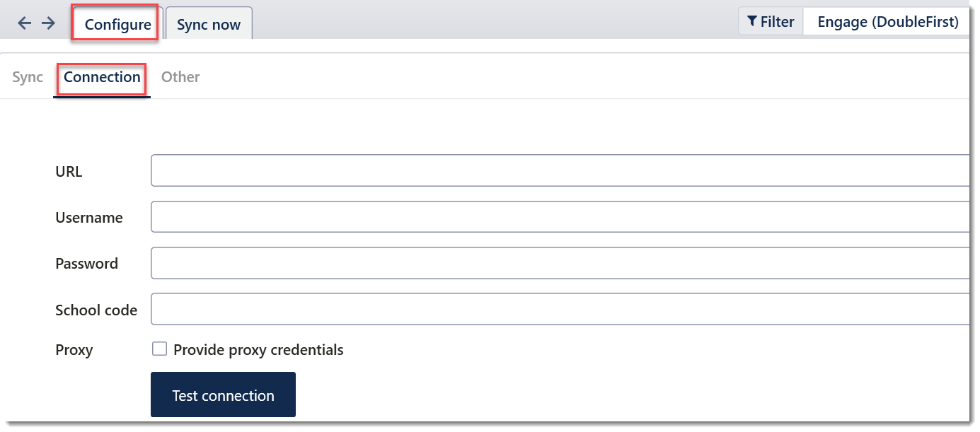
Task: Switch to the Sync now tab
Action: [209, 25]
